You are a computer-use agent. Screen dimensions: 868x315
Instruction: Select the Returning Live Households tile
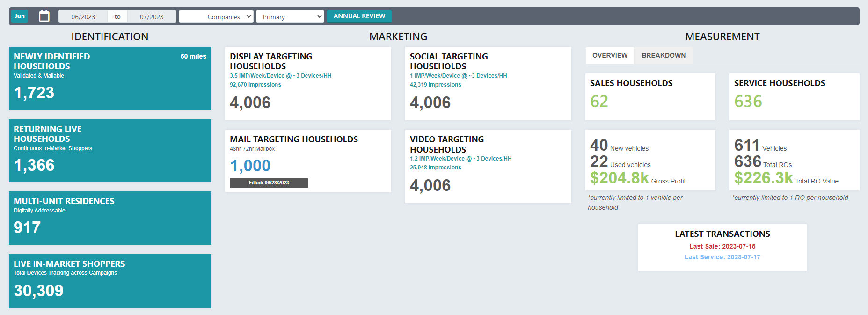(x=109, y=151)
